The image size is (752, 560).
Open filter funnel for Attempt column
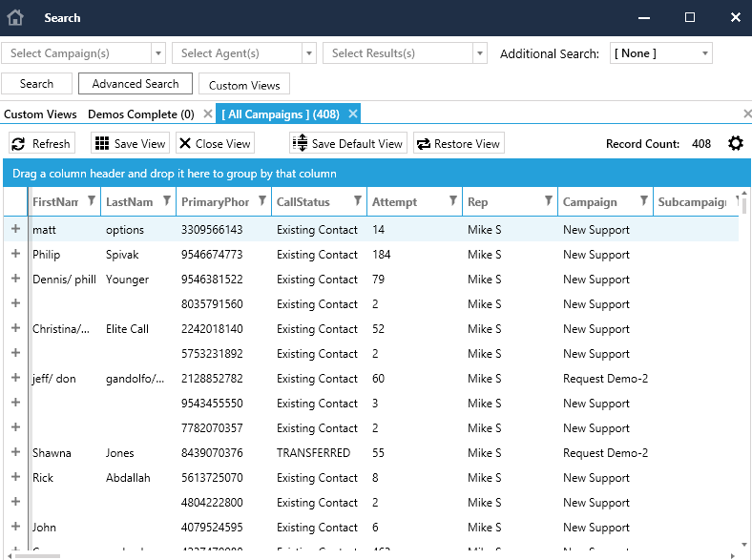pos(452,201)
